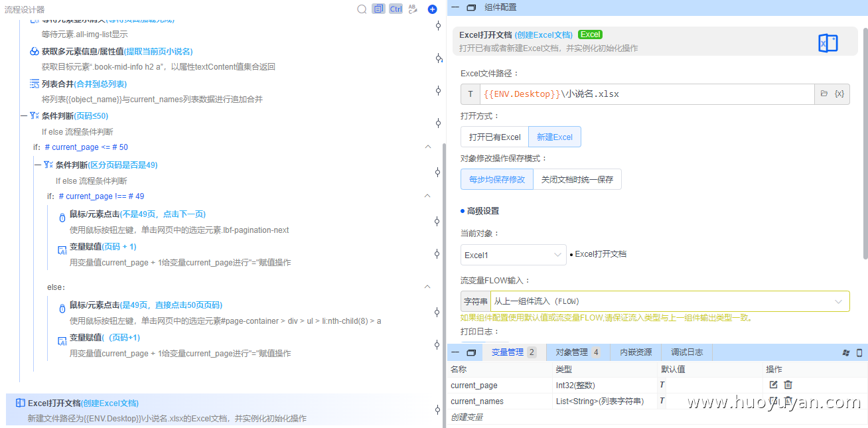Click the 字符串 type label of FLOW input
The height and width of the screenshot is (428, 868).
point(476,301)
